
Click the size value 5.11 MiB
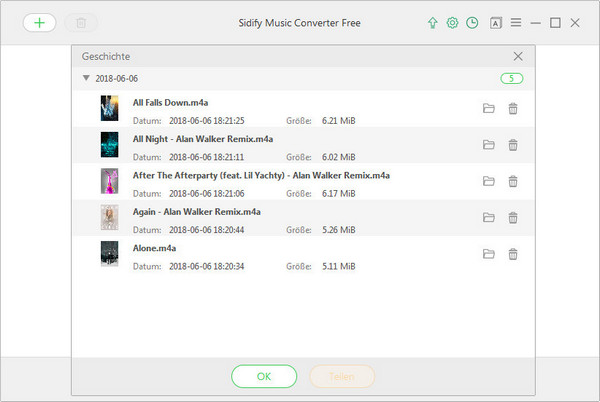click(x=339, y=266)
